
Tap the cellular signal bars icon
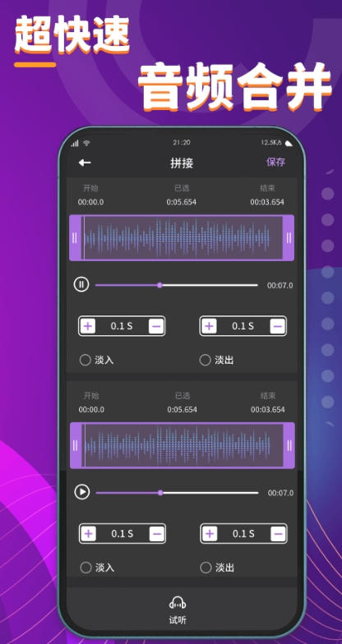pos(75,143)
